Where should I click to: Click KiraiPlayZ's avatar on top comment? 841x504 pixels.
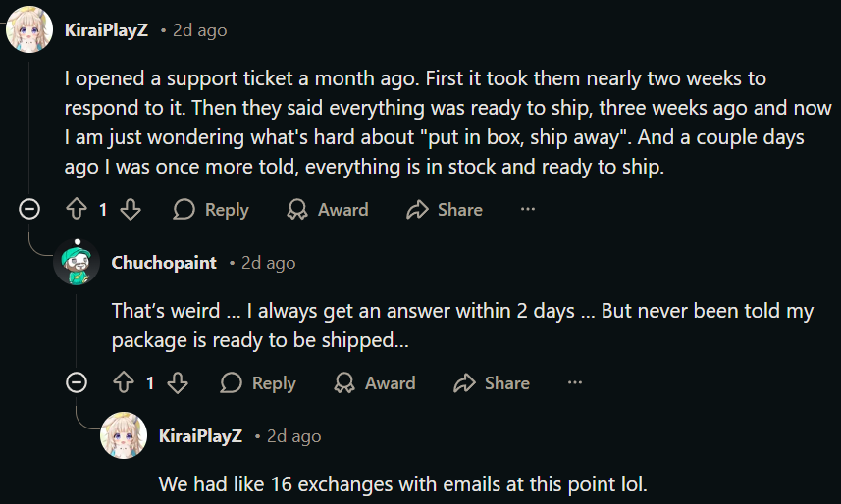(x=29, y=29)
